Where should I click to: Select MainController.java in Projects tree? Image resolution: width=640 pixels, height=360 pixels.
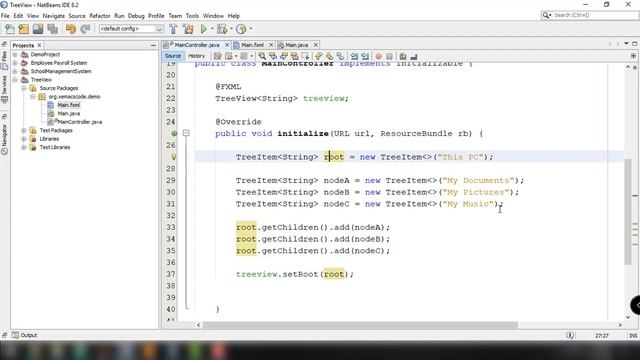[x=79, y=122]
